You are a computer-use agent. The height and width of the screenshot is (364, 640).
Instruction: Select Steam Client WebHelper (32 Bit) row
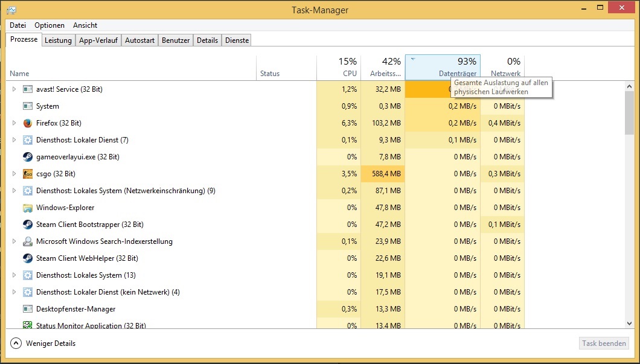coord(265,258)
